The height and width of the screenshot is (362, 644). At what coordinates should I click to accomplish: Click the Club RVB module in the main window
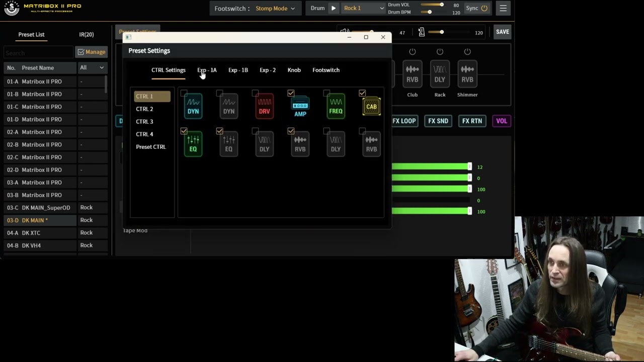(412, 75)
